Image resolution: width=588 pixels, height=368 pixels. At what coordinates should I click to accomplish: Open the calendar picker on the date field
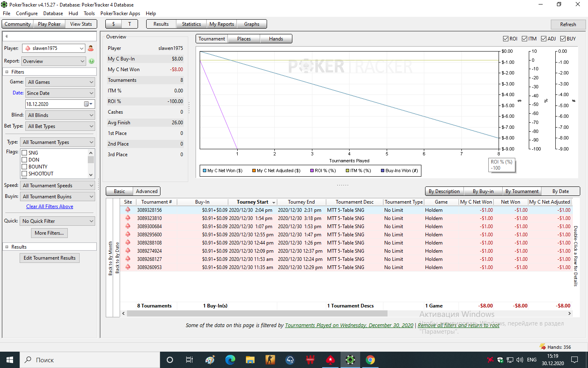click(x=88, y=104)
